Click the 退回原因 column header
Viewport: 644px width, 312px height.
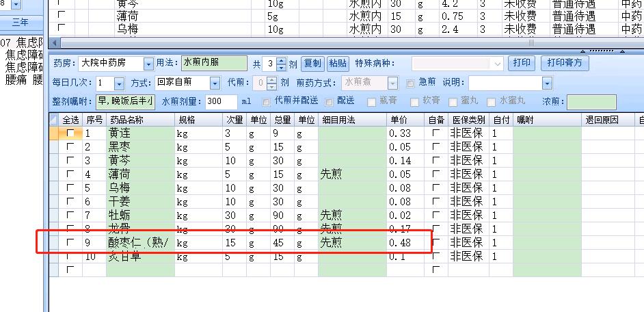pos(608,120)
